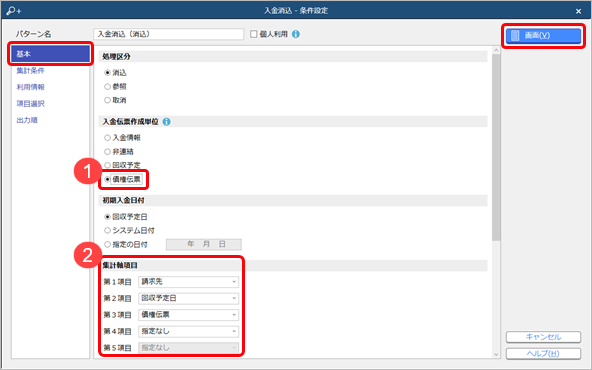Screen dimensions: 592x370
Task: Open help with ヘルプ(H) button
Action: pyautogui.click(x=543, y=353)
